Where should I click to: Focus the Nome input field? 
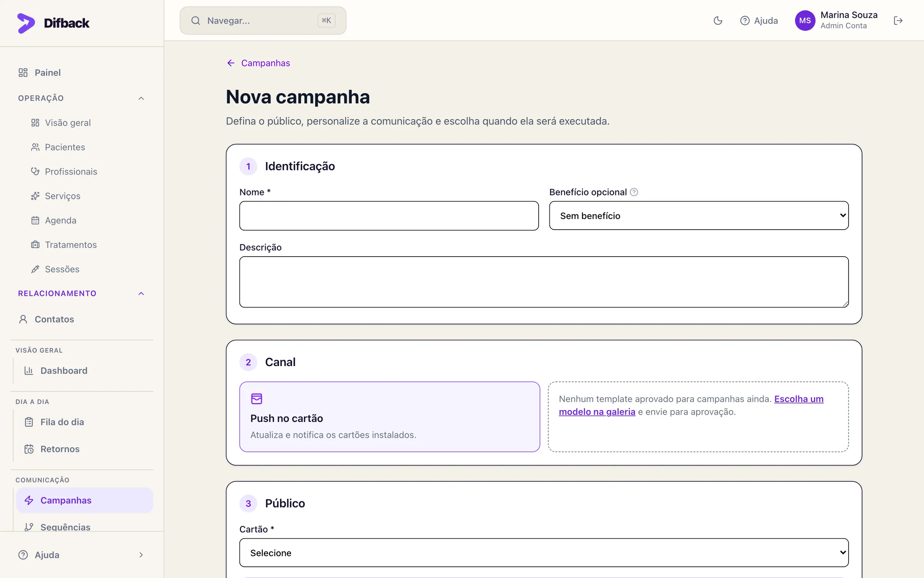point(389,215)
